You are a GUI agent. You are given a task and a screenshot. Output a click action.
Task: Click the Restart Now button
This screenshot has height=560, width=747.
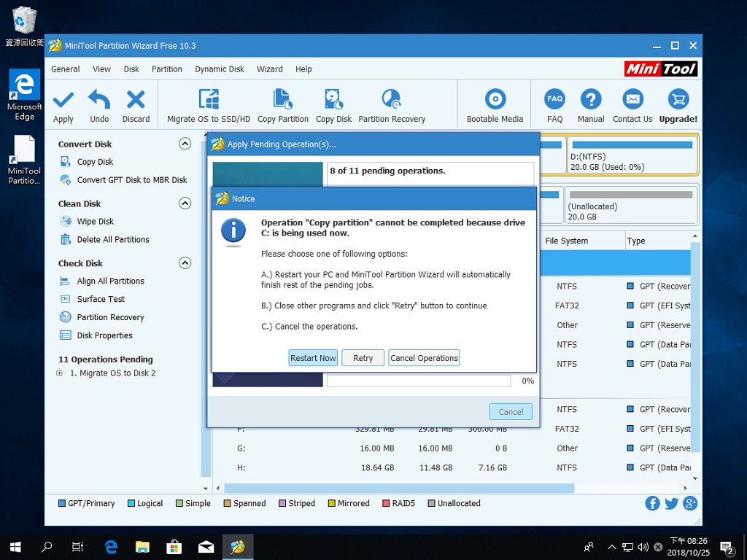pos(313,358)
